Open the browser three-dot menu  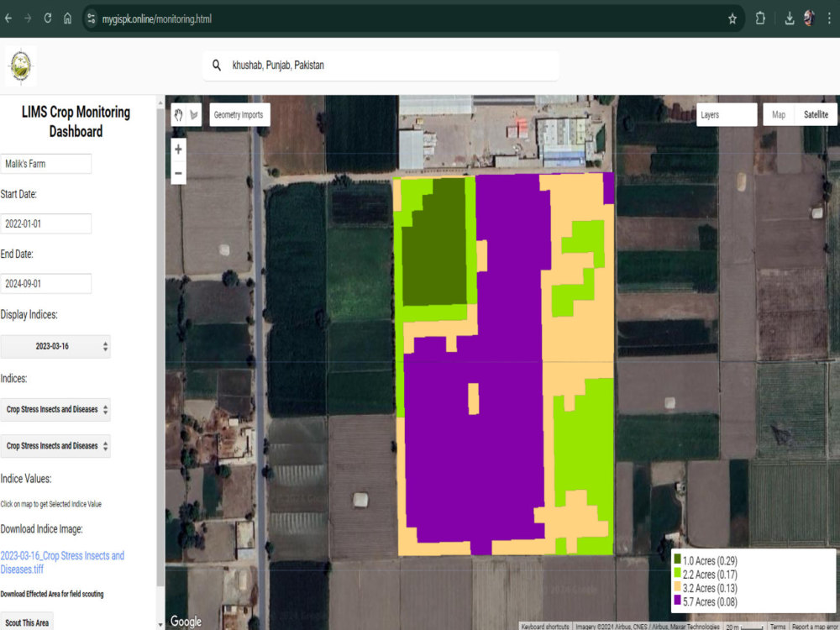coord(829,18)
